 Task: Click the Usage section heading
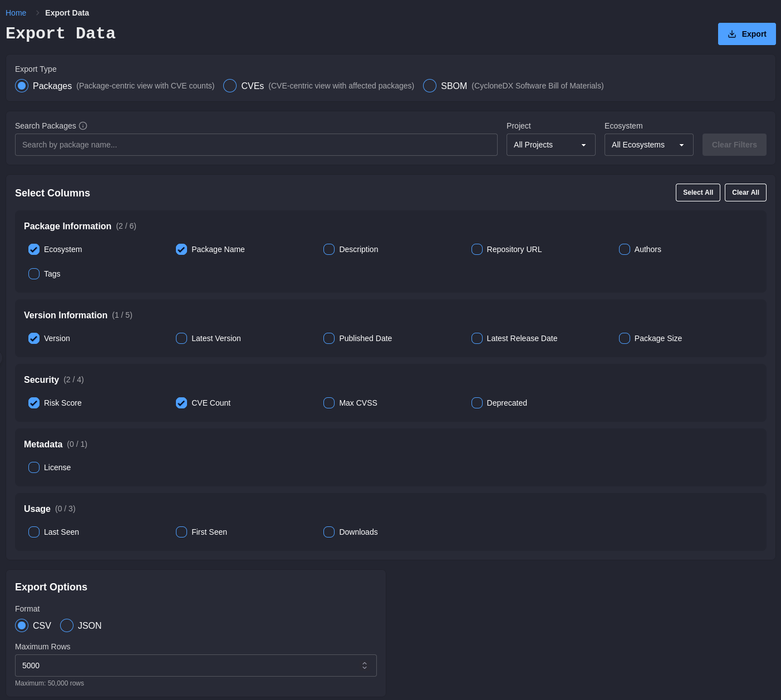(x=37, y=509)
